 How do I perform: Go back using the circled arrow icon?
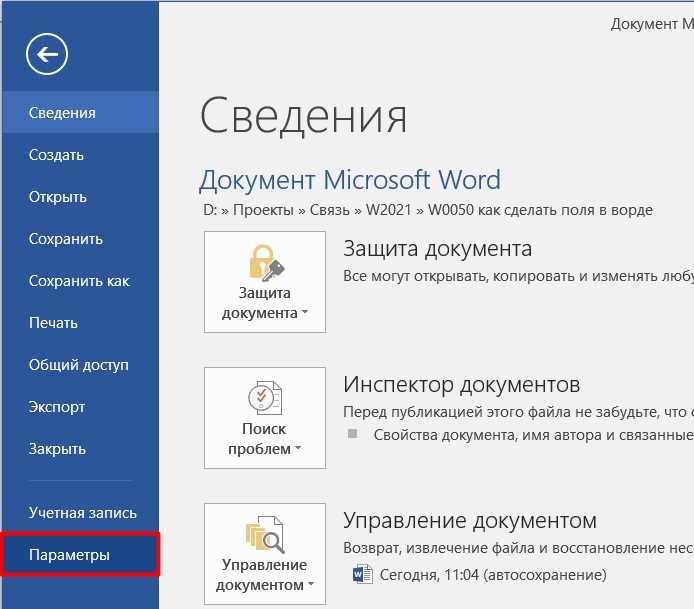pyautogui.click(x=47, y=54)
